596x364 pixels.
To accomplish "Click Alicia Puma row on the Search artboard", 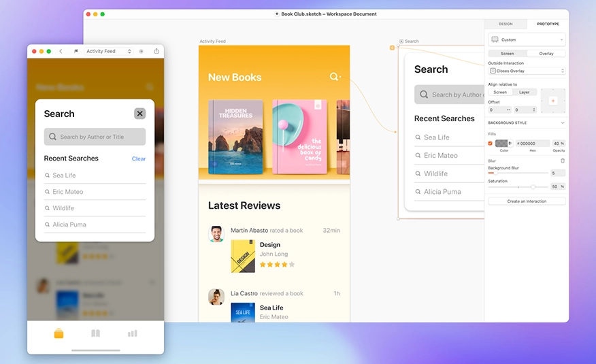I will [449, 191].
